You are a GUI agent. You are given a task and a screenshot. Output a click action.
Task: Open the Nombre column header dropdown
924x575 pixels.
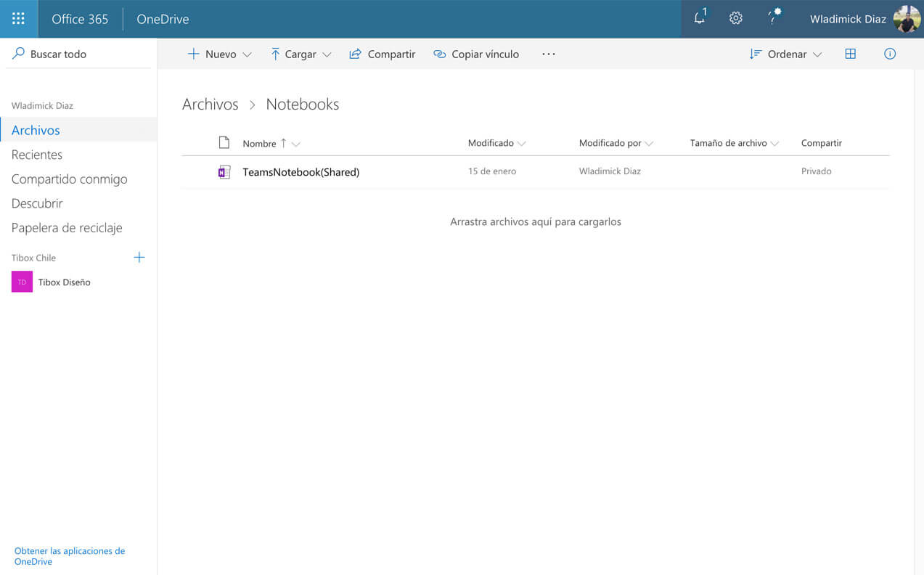295,144
